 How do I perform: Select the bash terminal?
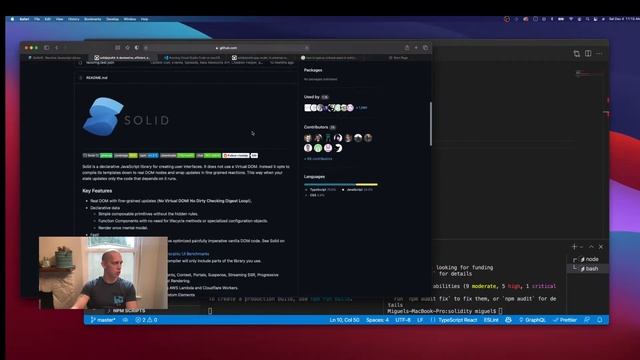pyautogui.click(x=589, y=269)
